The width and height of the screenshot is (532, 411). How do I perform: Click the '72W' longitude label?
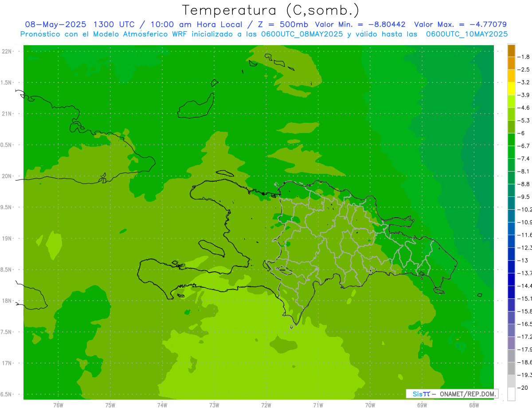coord(266,405)
